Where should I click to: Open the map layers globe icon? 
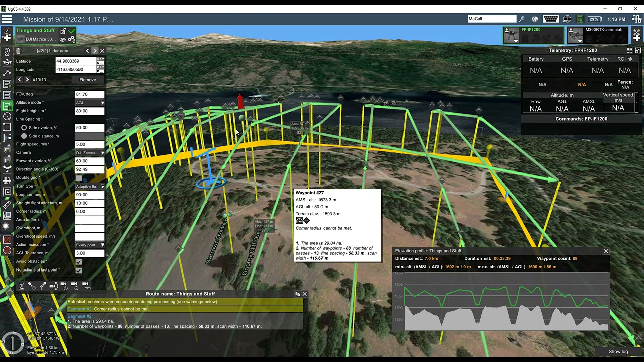pos(535,19)
